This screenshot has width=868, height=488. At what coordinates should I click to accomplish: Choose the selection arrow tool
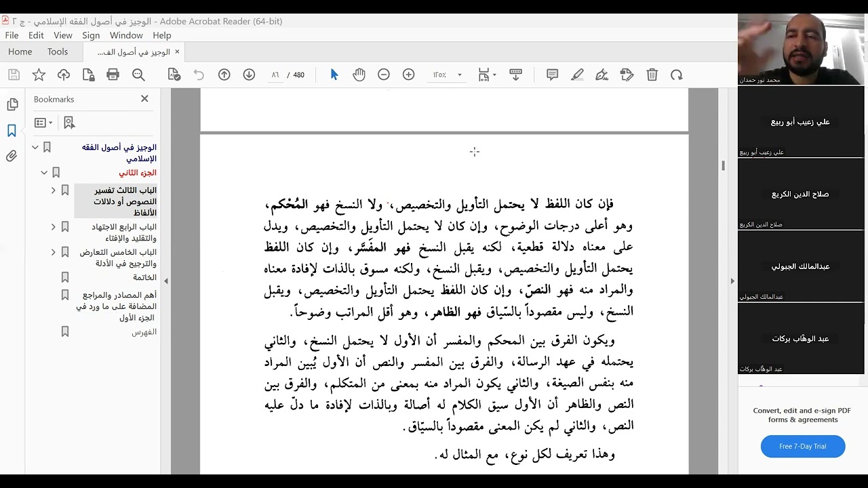coord(334,75)
